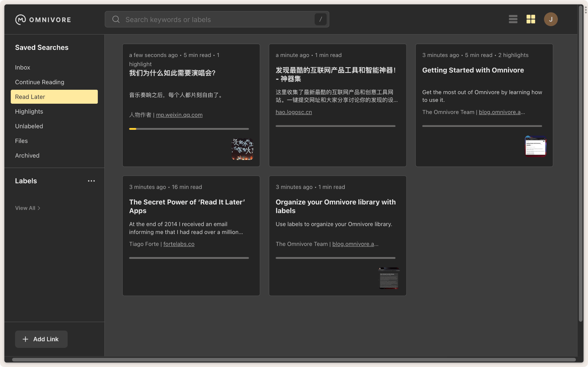Show Archived items
The height and width of the screenshot is (367, 588).
click(x=27, y=156)
